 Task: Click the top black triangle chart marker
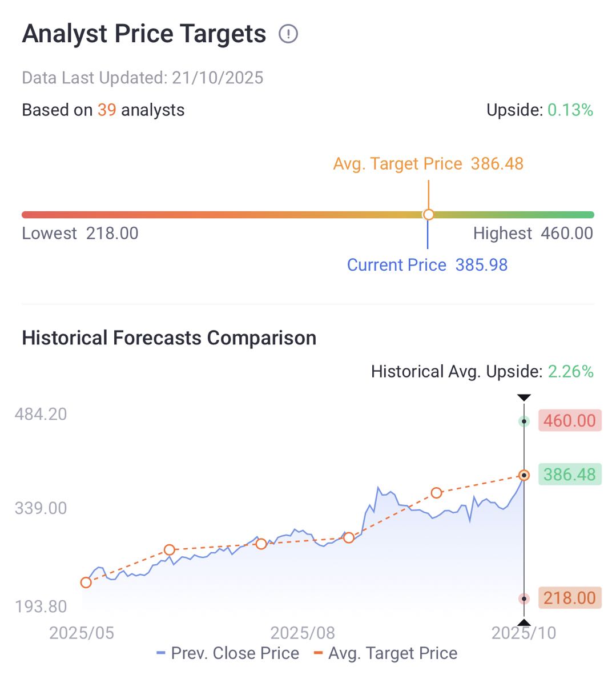524,397
